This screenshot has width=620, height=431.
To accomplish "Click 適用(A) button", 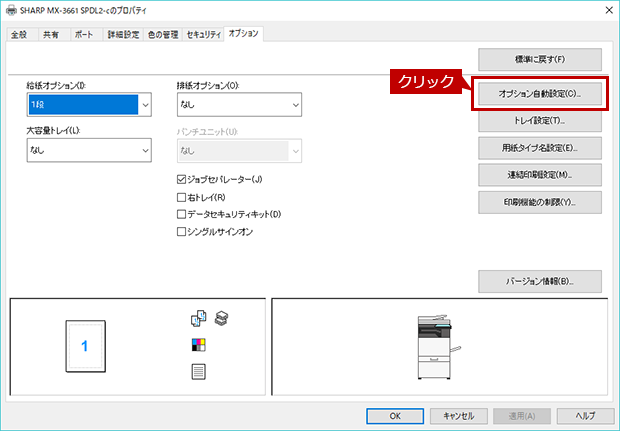I will coord(522,416).
